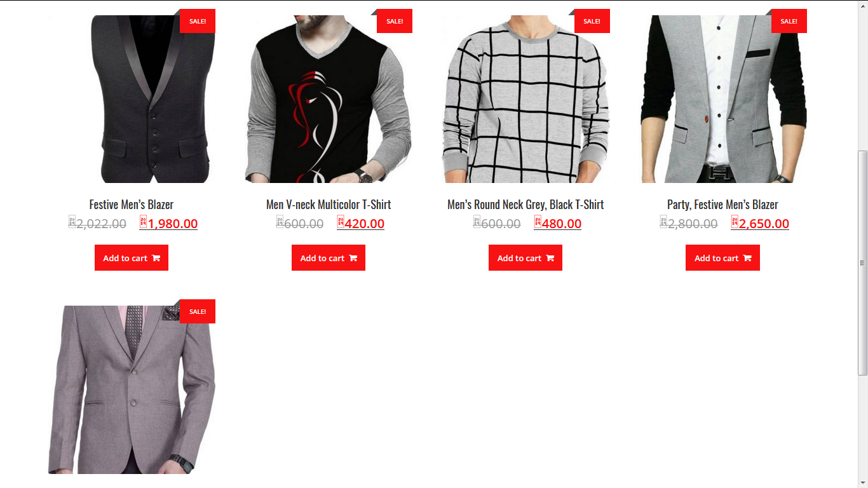868x488 pixels.
Task: Click the cart icon under Round Neck Grey T-Shirt
Action: (x=550, y=258)
